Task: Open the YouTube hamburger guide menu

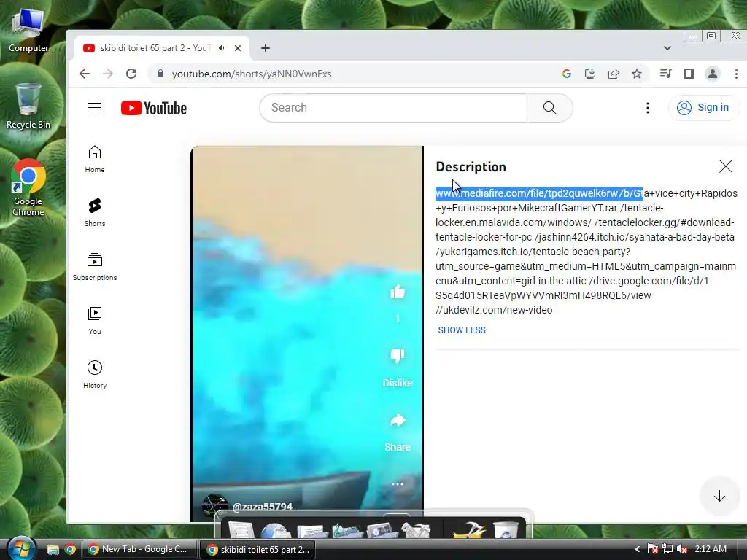Action: point(95,108)
